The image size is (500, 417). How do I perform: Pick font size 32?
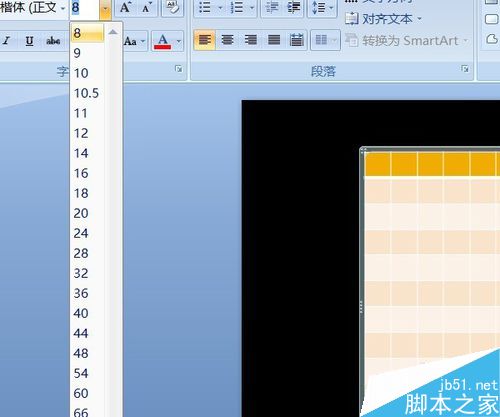87,273
